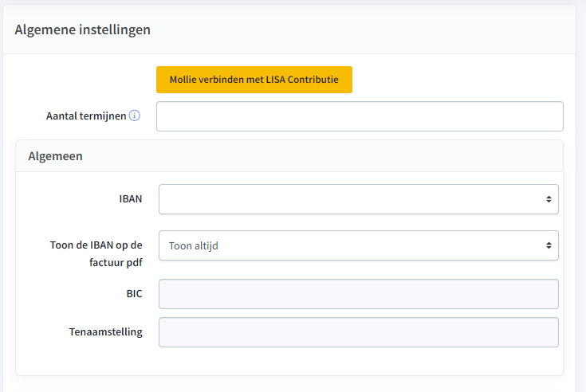Click the arrow icon of Toon altijd select
586x392 pixels.
549,245
